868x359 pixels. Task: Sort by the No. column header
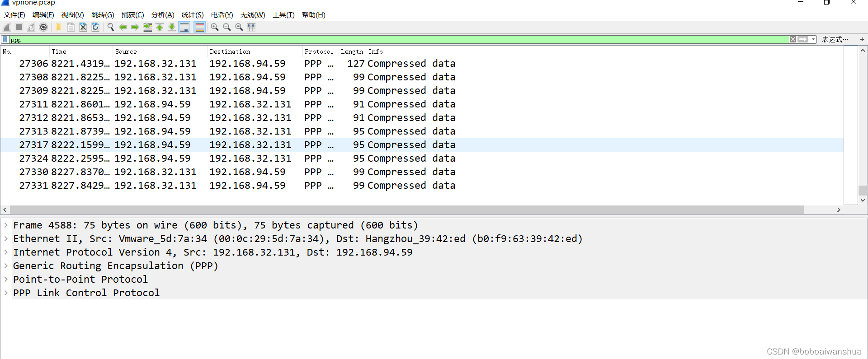tap(25, 51)
